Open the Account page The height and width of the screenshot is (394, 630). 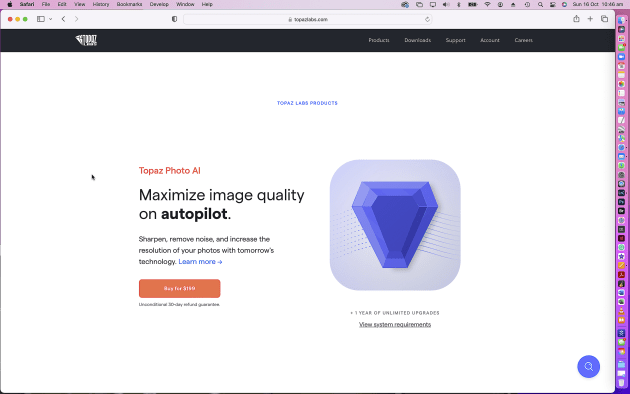click(x=490, y=40)
